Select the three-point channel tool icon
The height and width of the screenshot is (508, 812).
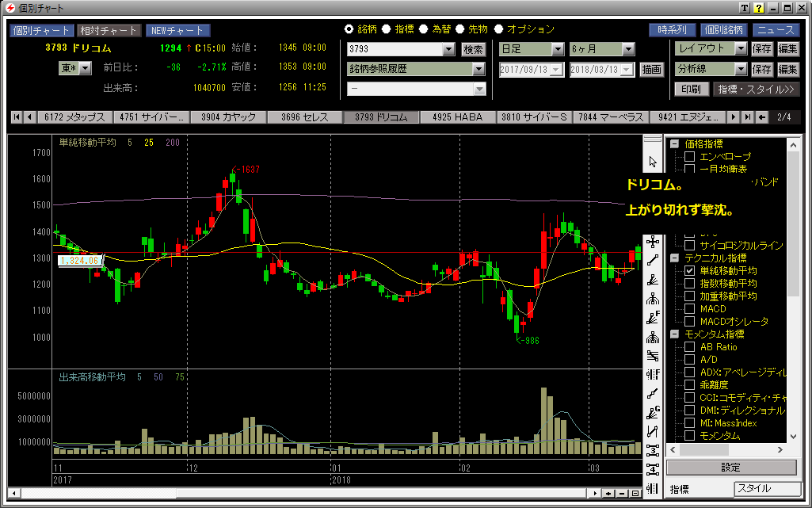[653, 450]
